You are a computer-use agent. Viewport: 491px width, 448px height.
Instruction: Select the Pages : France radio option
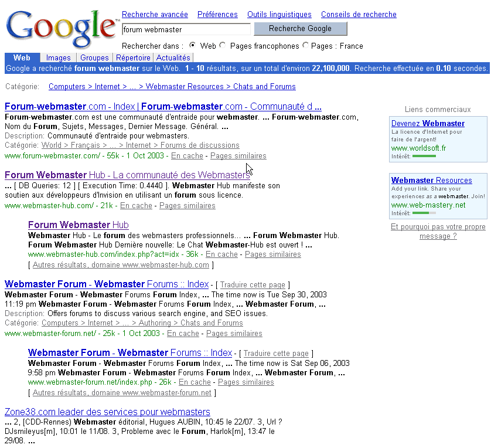pos(305,45)
